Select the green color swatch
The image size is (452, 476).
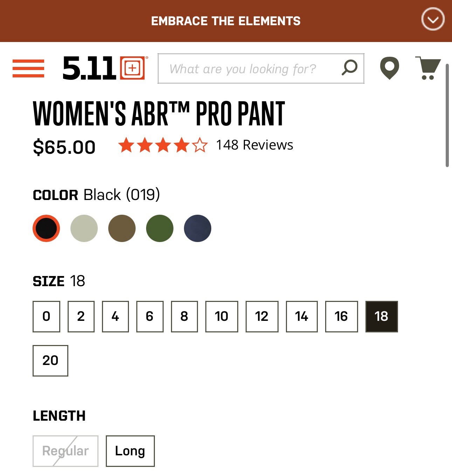click(x=160, y=228)
